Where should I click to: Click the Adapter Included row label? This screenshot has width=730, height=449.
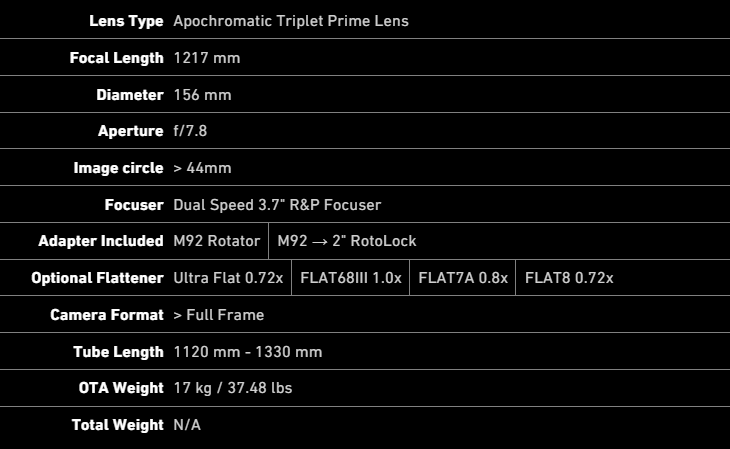point(101,241)
